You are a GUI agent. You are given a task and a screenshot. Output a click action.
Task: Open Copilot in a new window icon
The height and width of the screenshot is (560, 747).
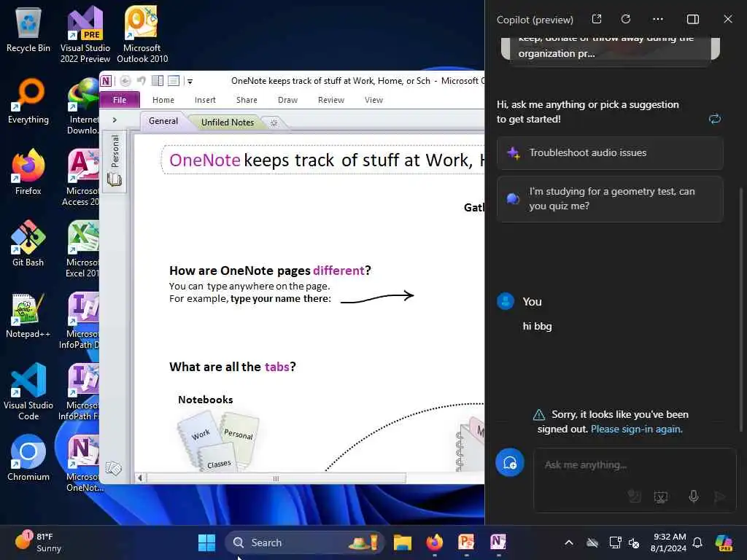[597, 19]
